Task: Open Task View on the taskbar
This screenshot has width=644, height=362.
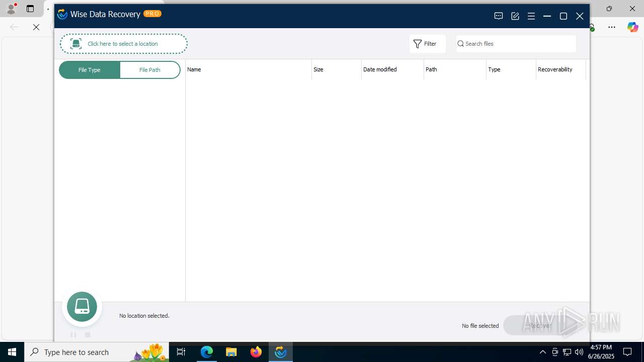Action: (181, 352)
